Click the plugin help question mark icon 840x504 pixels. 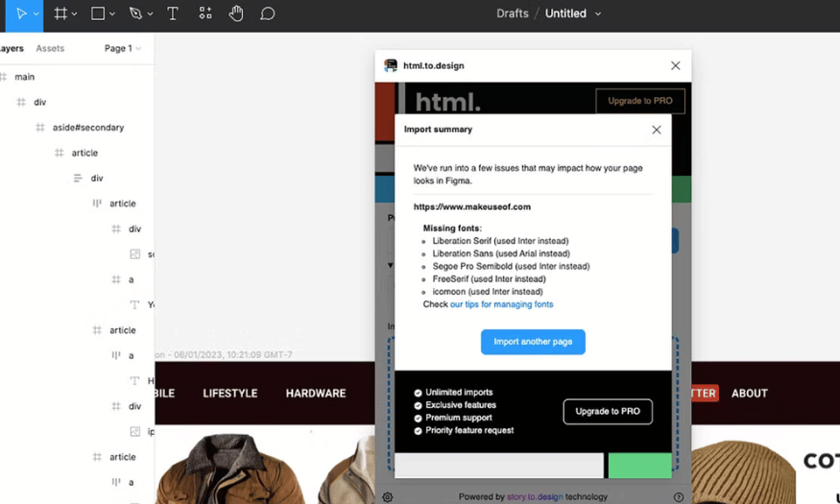[x=679, y=497]
